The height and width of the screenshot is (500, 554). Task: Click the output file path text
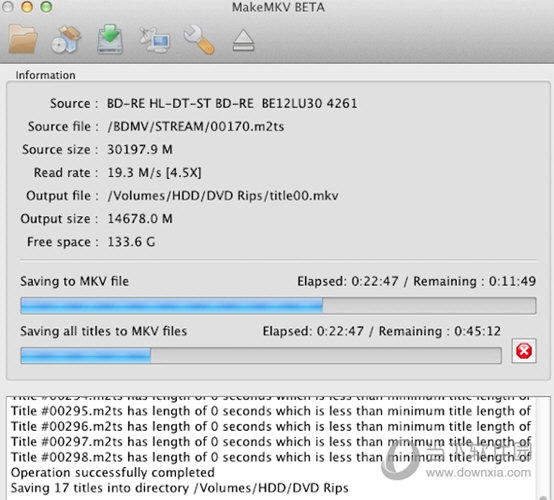[223, 195]
